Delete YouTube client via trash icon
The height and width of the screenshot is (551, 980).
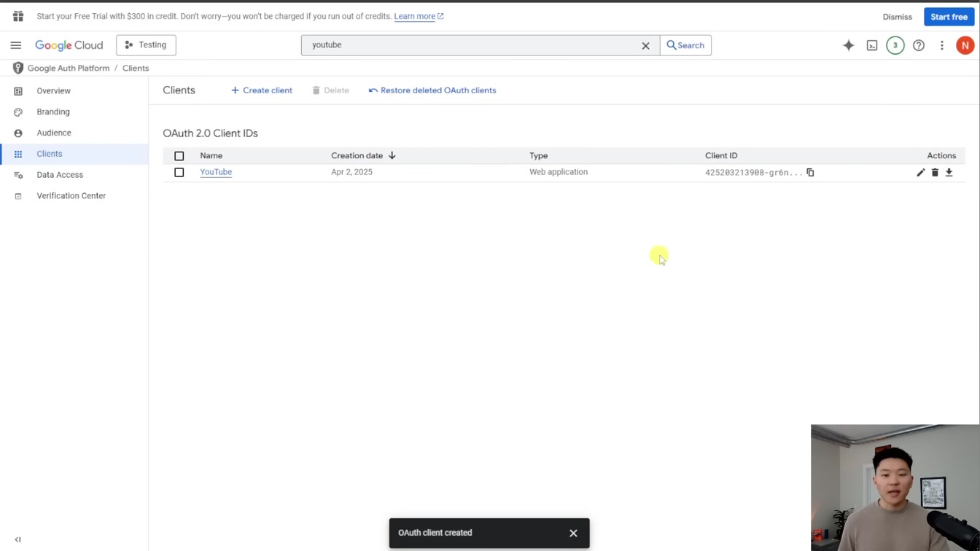click(x=935, y=173)
